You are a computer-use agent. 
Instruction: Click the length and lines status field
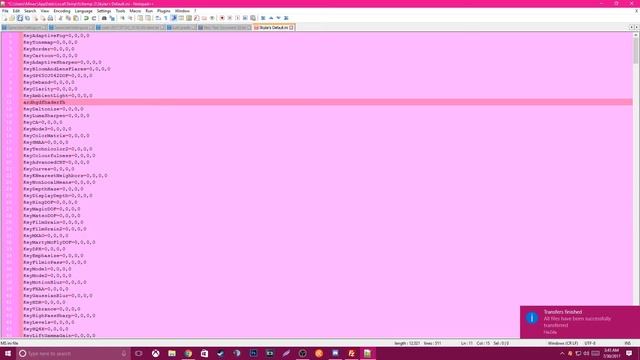coord(418,343)
